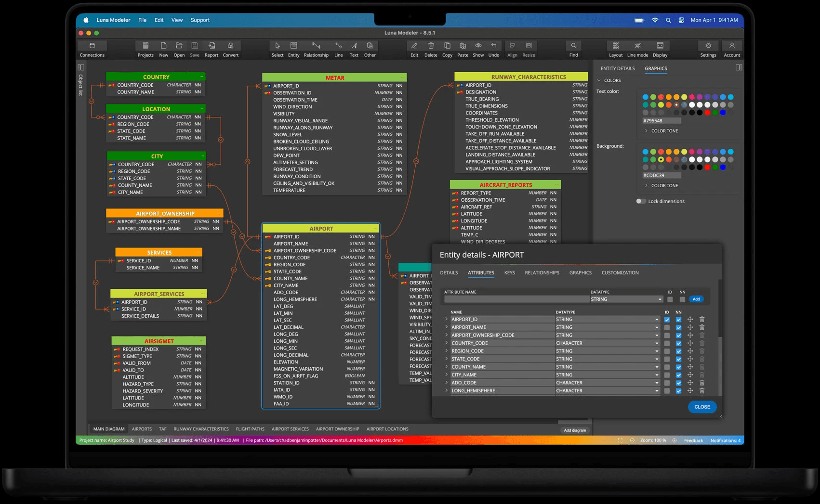Click the Add diagram button

click(x=575, y=430)
